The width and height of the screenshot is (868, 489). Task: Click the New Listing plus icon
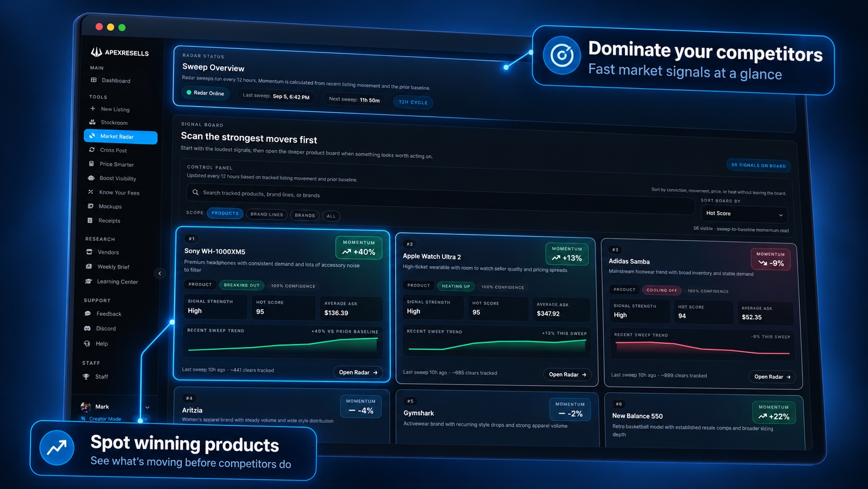pyautogui.click(x=93, y=109)
